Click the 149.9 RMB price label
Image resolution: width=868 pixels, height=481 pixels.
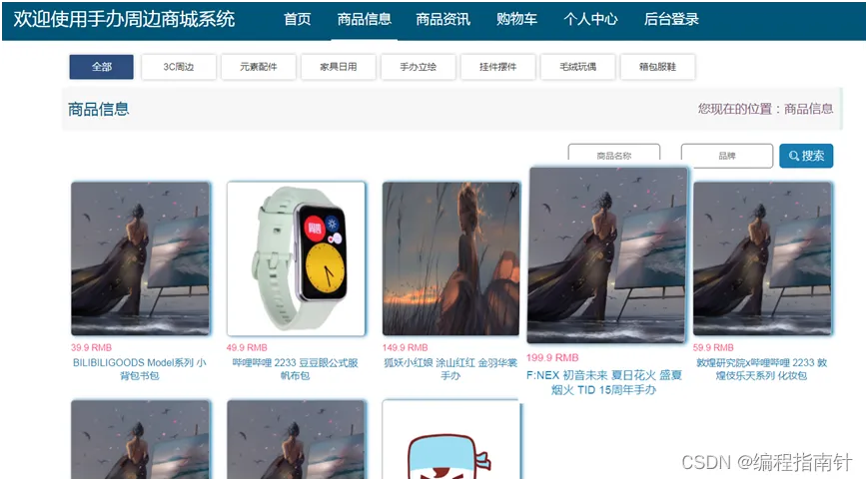tap(406, 347)
